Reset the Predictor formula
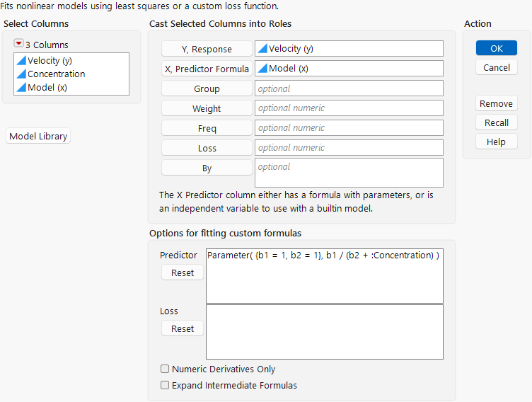 (183, 272)
